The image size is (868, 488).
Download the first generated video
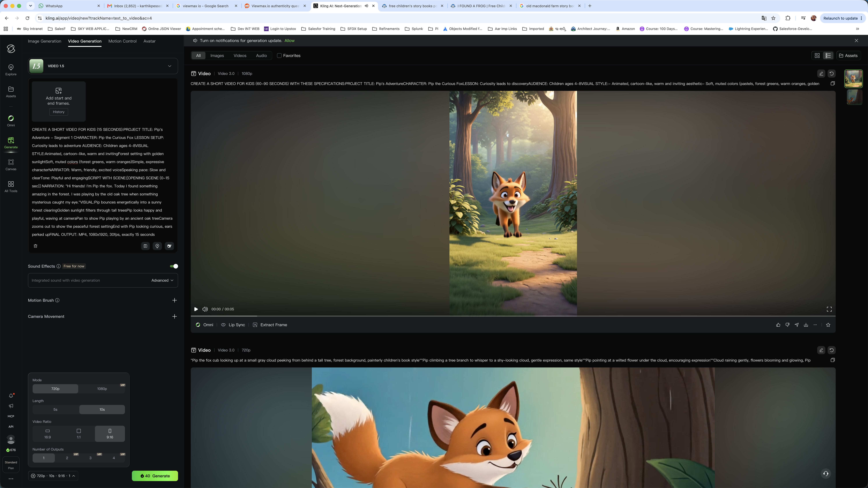pos(806,325)
